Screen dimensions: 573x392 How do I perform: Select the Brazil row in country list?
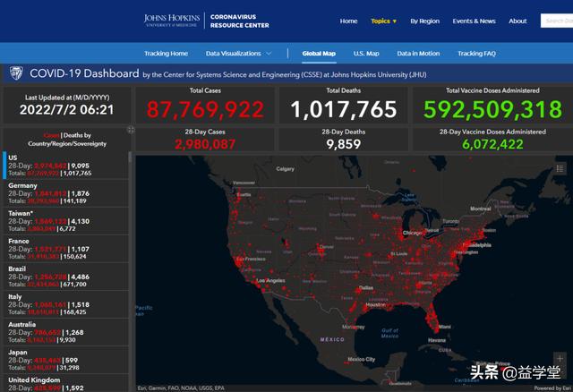pyautogui.click(x=65, y=277)
